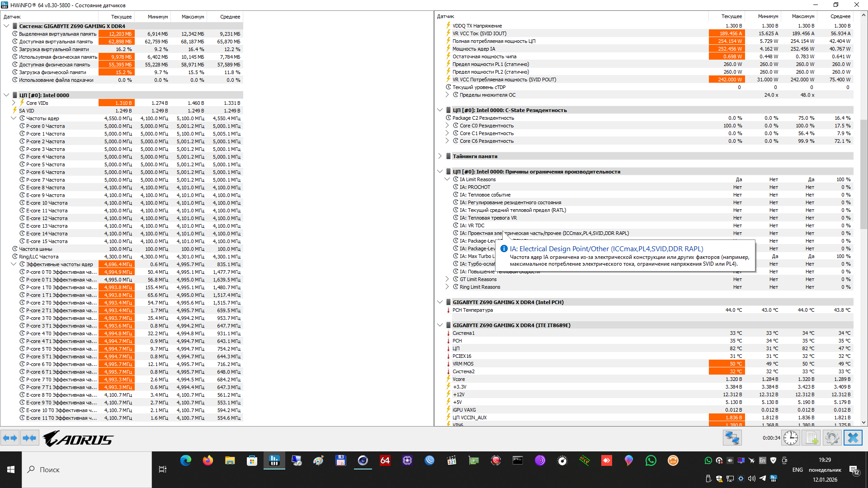The image size is (868, 488).
Task: Close sensors with blue X icon
Action: 853,438
